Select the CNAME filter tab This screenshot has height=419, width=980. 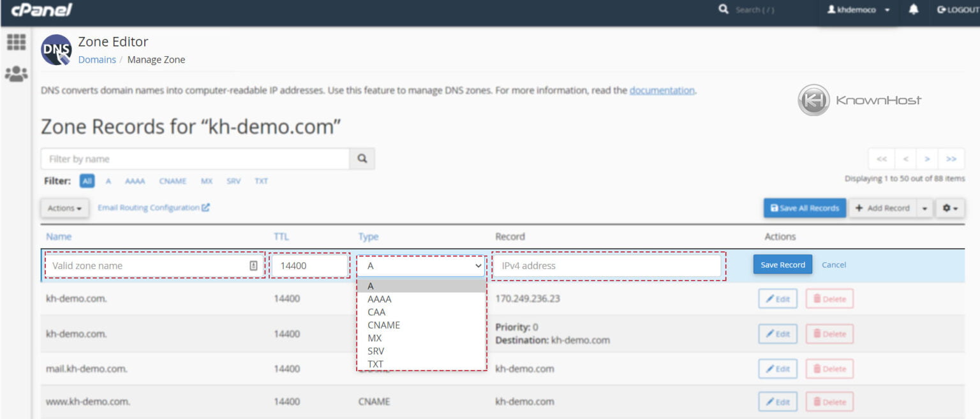173,181
